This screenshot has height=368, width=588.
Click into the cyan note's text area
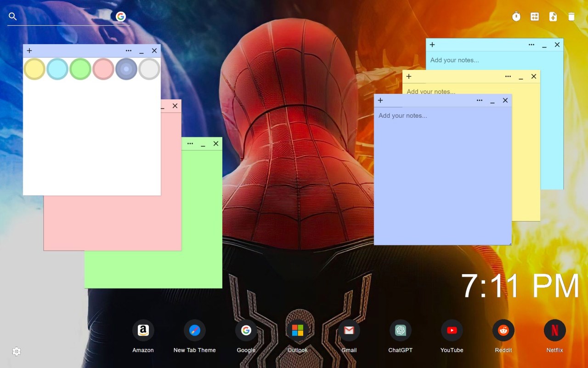(x=495, y=60)
